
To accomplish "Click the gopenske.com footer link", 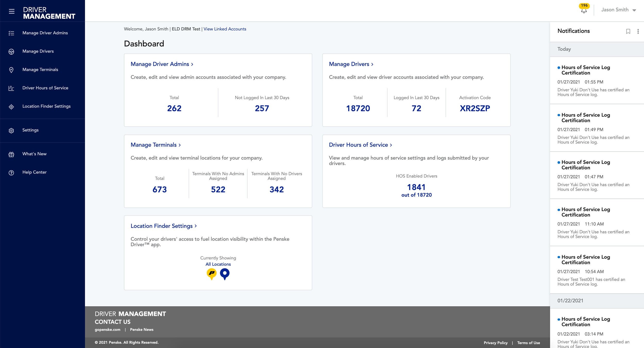I will tap(107, 330).
